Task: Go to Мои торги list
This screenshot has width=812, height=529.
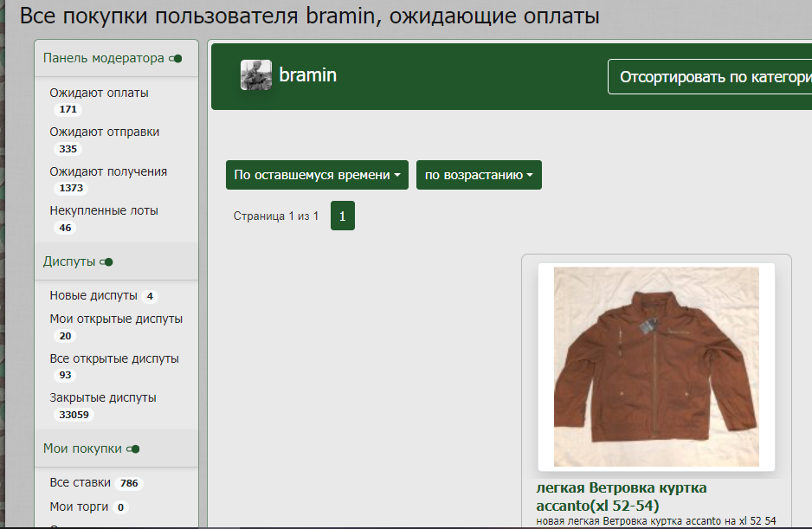Action: [x=79, y=506]
